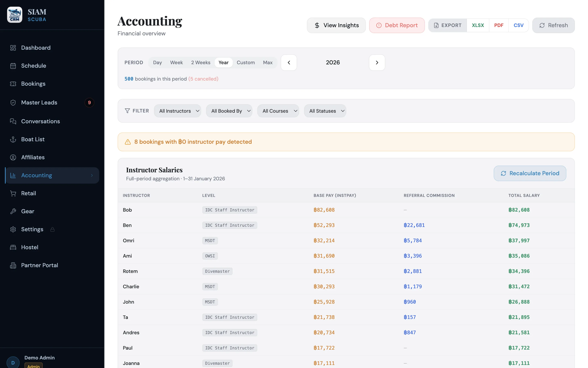Click Rotem's total salary ฿34,396
588x368 pixels.
coord(519,271)
